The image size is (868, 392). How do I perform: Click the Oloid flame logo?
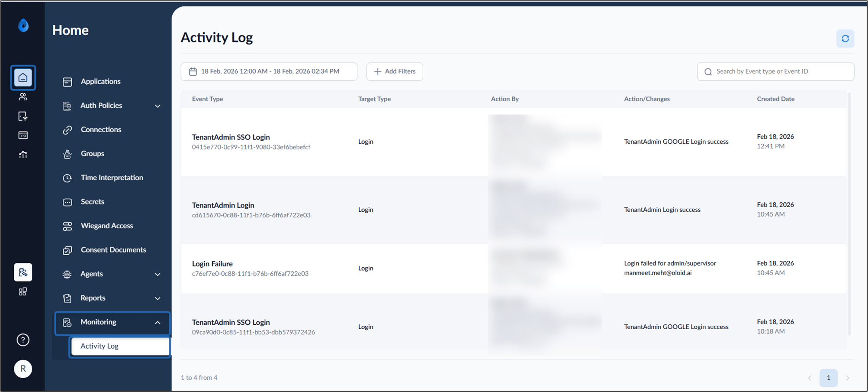(x=23, y=26)
